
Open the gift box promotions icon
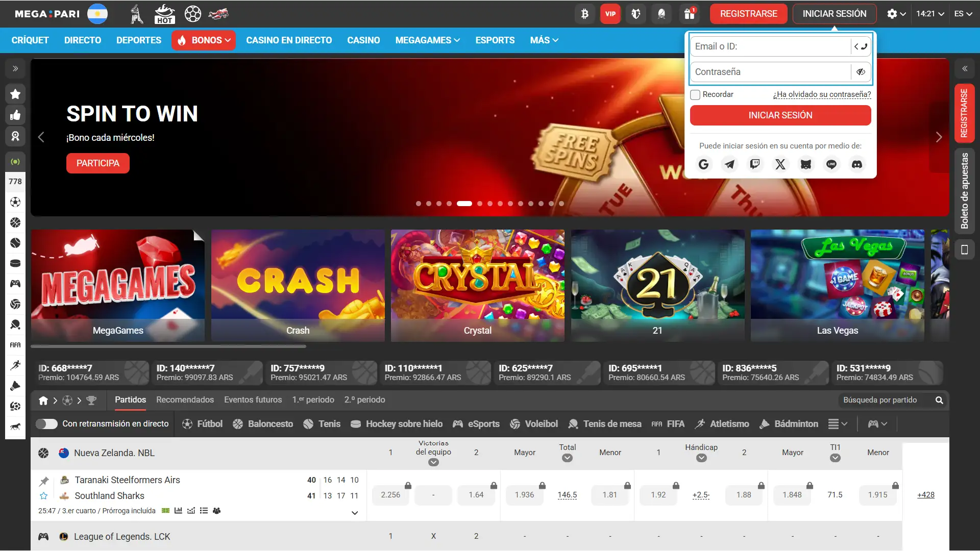coord(689,14)
